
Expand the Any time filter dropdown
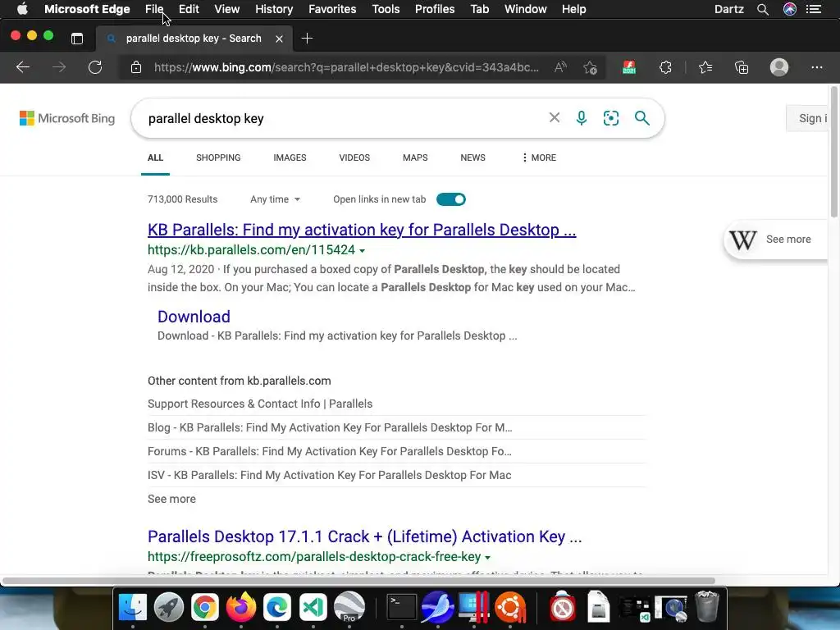pyautogui.click(x=275, y=199)
